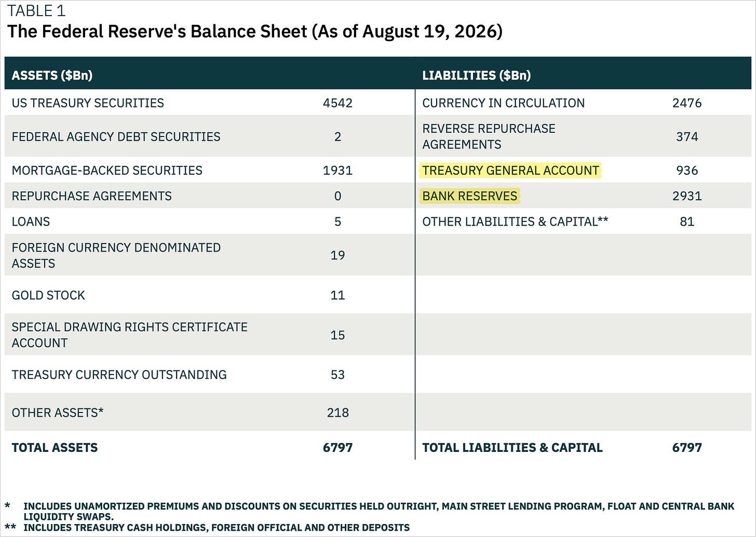Screen dimensions: 756x537
Task: Select 'SPECIAL DRAWING RIGHTS CERTIFICATE ACCOUNT' label
Action: [x=130, y=335]
